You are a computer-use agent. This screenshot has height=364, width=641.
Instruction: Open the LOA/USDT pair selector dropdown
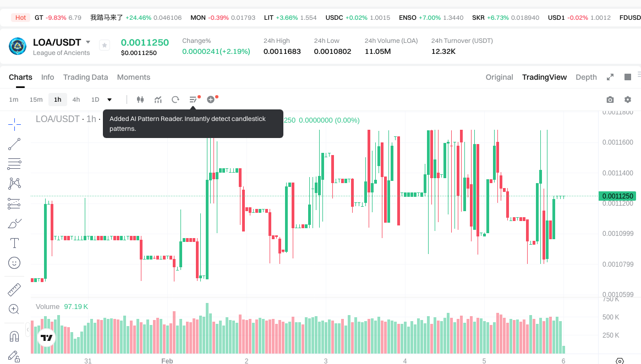[88, 42]
